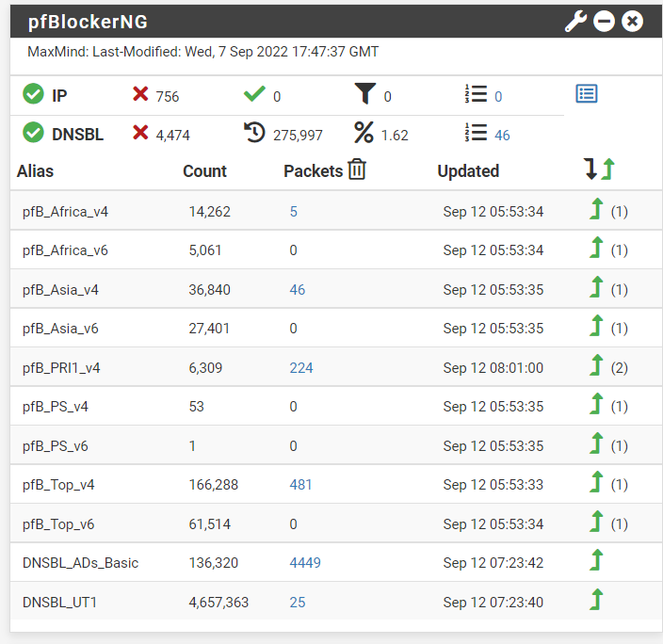The width and height of the screenshot is (663, 644).
Task: Open packets link 46 for pfB_Asia_v4
Action: tap(298, 290)
